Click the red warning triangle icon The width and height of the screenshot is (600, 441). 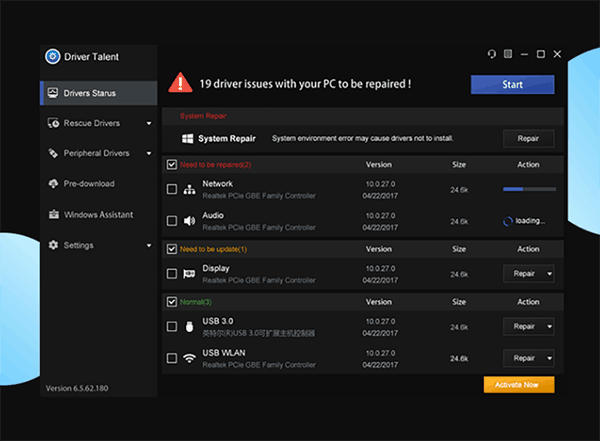pos(180,83)
